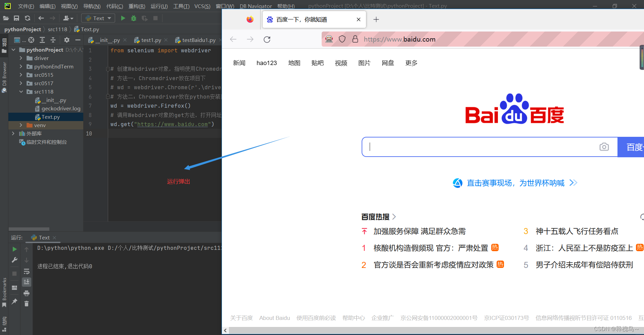Open the 新闻 link on Baidu
The image size is (644, 335).
[x=239, y=63]
